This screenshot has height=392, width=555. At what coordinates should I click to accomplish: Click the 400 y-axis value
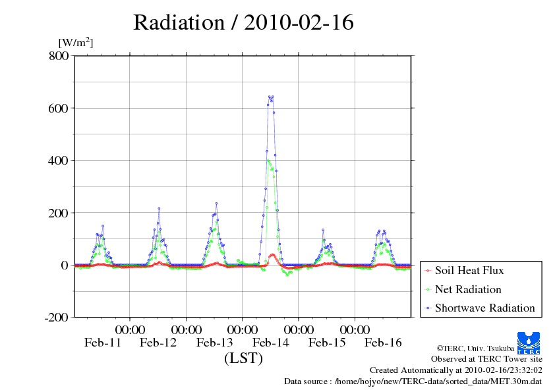coord(59,161)
